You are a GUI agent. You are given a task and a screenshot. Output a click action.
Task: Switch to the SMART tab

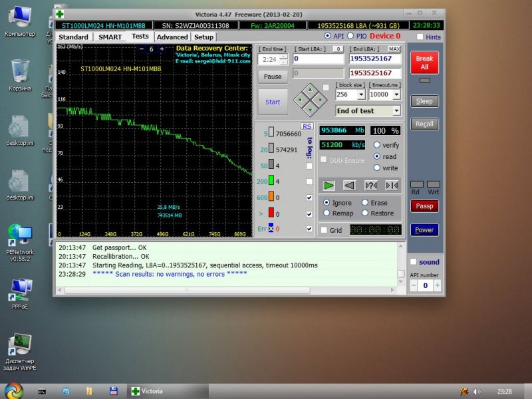click(110, 37)
